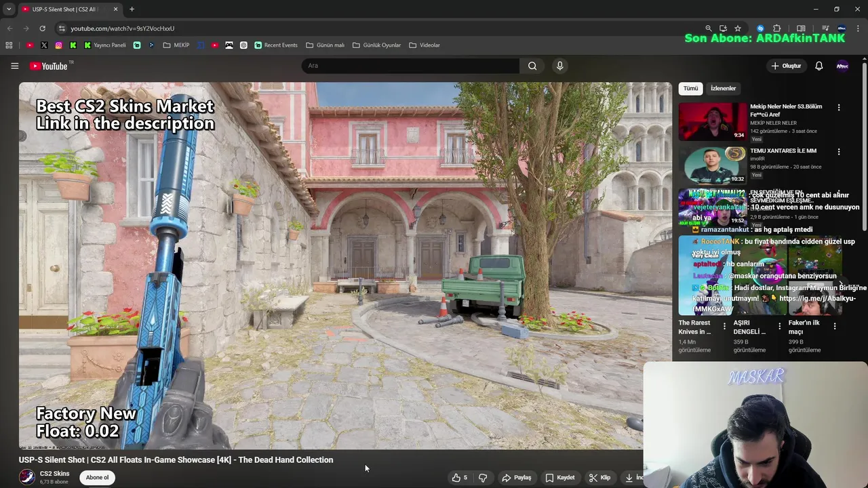The width and height of the screenshot is (868, 488).
Task: Open Faker'ın ilk maçı short title
Action: pos(804,327)
